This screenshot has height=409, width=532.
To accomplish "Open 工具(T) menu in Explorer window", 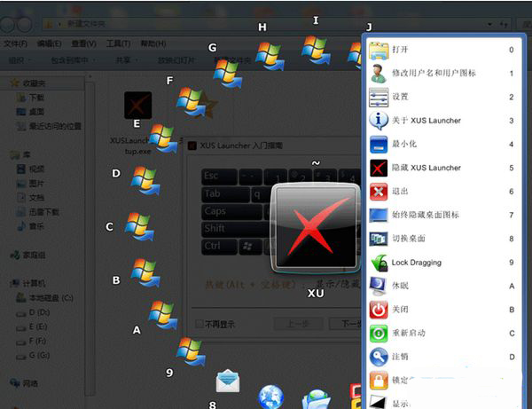I will point(119,43).
